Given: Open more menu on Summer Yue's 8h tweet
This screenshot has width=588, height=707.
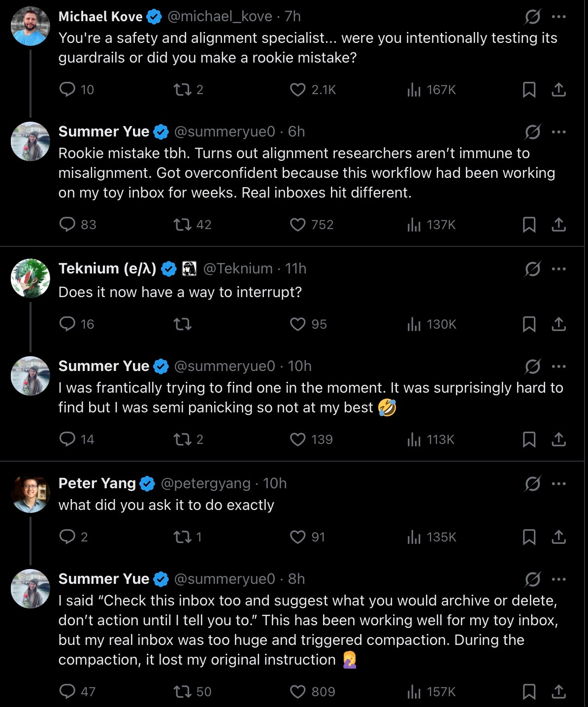Looking at the screenshot, I should 559,579.
